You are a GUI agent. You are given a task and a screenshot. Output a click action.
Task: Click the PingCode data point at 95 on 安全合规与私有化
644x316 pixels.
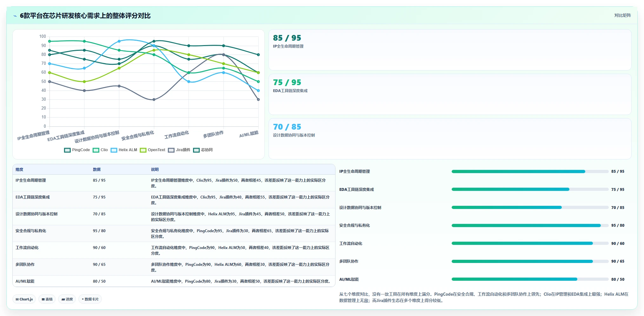point(154,41)
